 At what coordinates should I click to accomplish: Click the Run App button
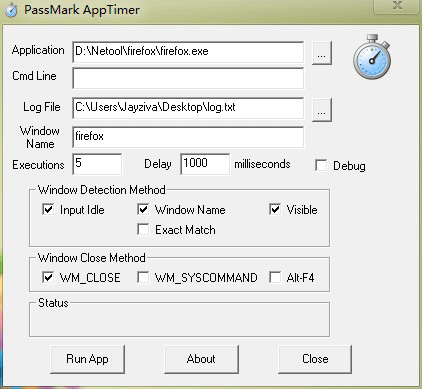(x=87, y=359)
